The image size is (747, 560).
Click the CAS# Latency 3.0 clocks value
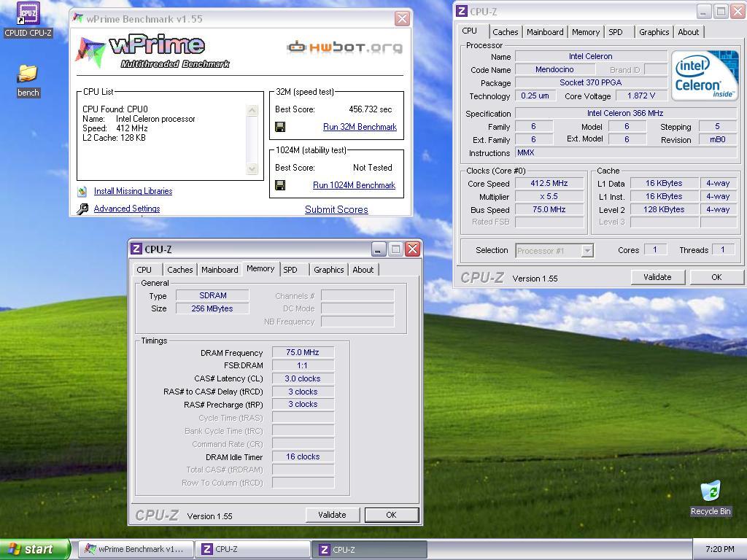(x=303, y=378)
